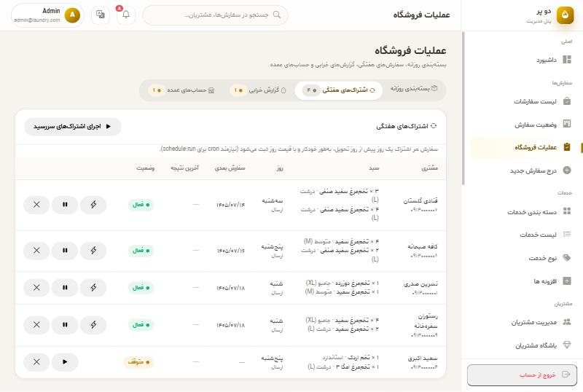583x392 pixels.
Task: Focus the search orders and customers field
Action: coord(215,15)
